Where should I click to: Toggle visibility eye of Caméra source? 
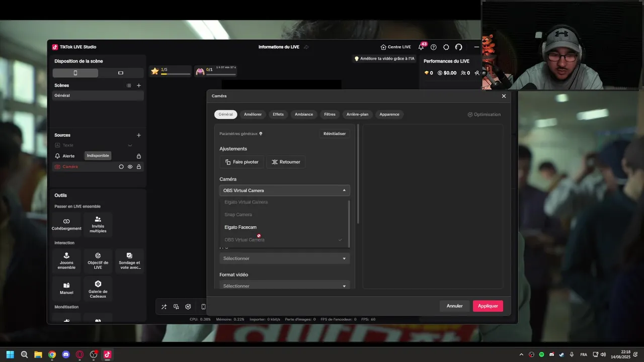[x=130, y=166]
